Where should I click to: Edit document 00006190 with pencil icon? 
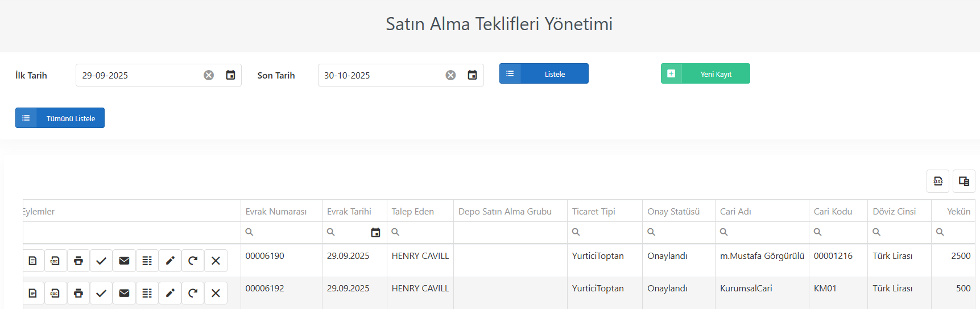pos(170,261)
